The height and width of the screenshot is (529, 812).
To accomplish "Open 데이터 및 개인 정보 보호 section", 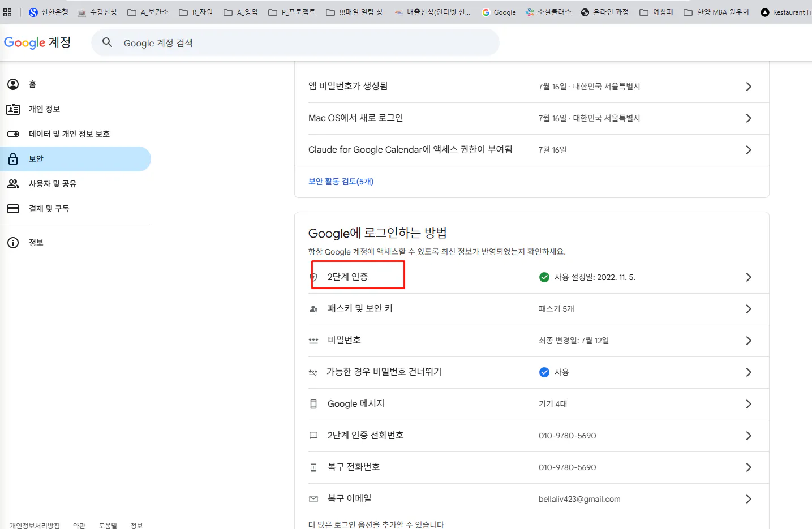I will [75, 134].
